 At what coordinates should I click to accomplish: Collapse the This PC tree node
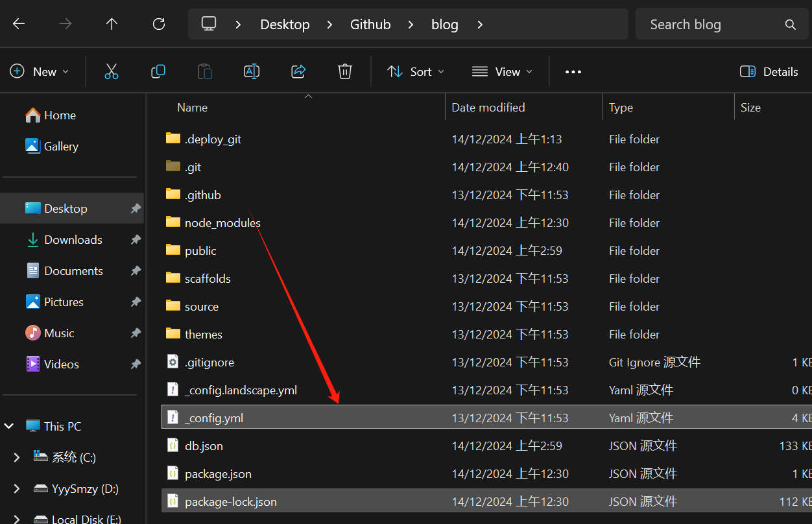click(9, 426)
